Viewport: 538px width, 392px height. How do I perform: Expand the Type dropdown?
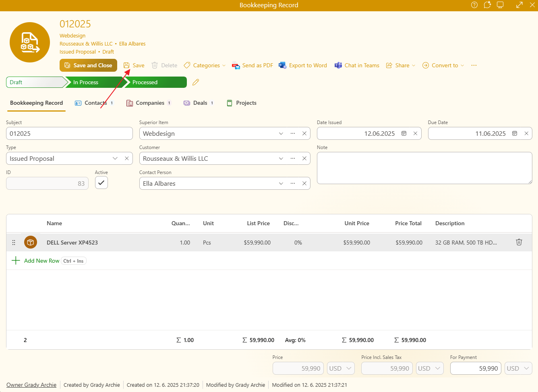click(x=115, y=158)
